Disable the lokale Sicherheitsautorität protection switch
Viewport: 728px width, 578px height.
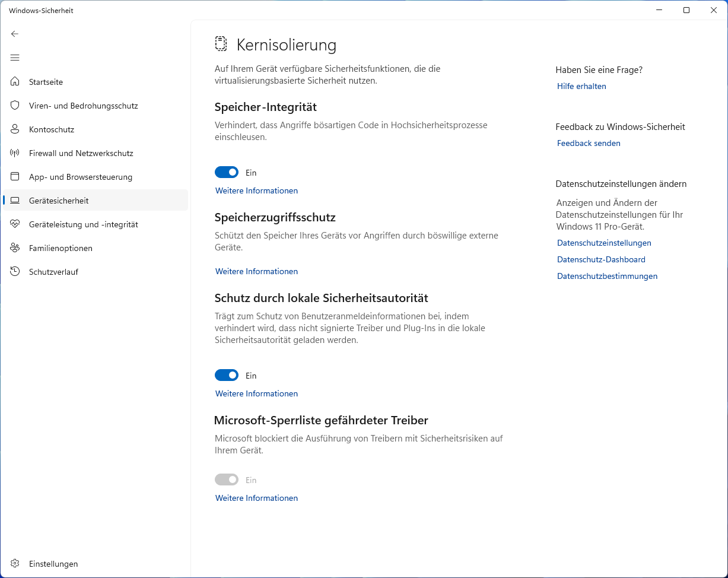(x=227, y=376)
